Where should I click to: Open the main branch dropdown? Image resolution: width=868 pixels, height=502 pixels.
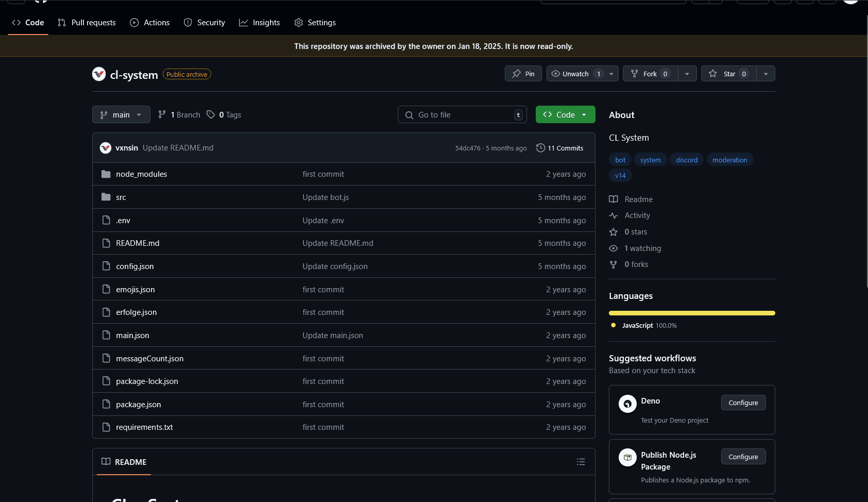pos(121,114)
